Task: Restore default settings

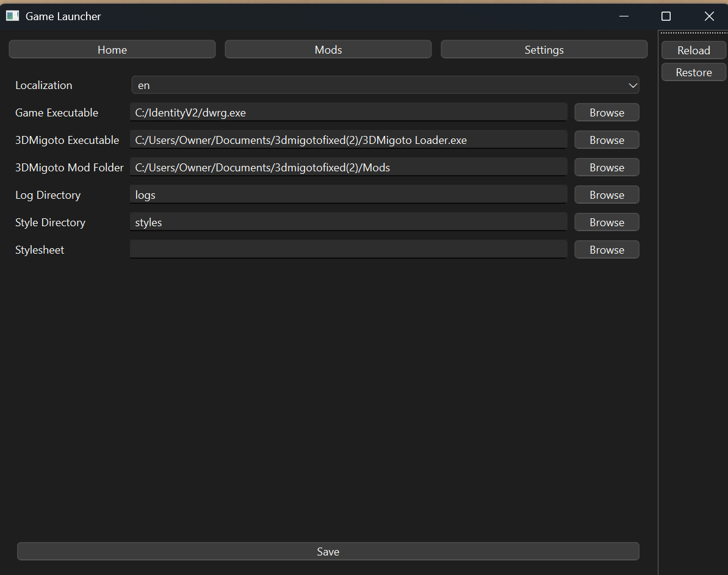Action: point(693,72)
